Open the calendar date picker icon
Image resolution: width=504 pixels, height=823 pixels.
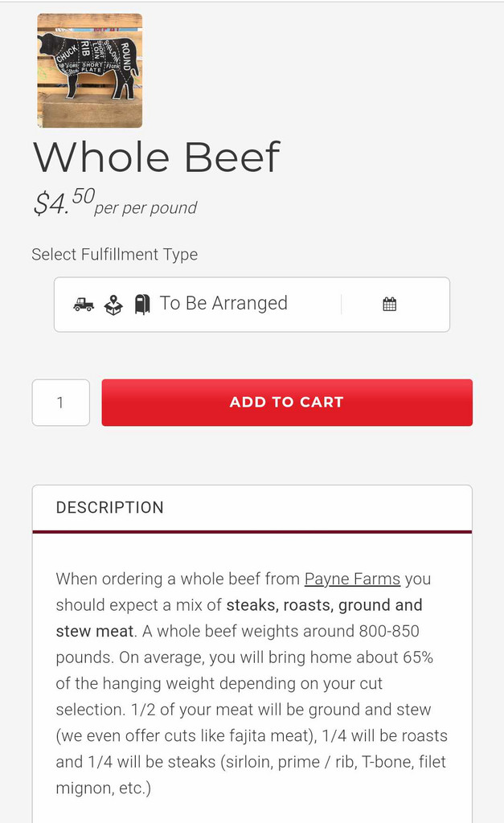coord(390,304)
